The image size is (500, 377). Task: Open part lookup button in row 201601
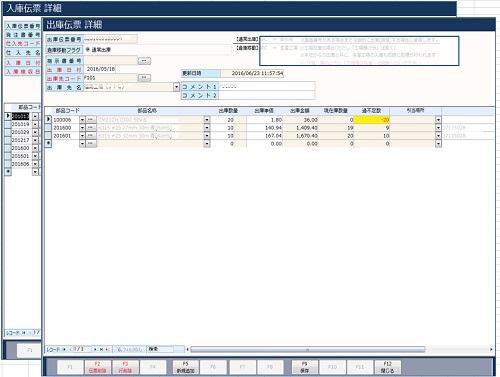90,136
